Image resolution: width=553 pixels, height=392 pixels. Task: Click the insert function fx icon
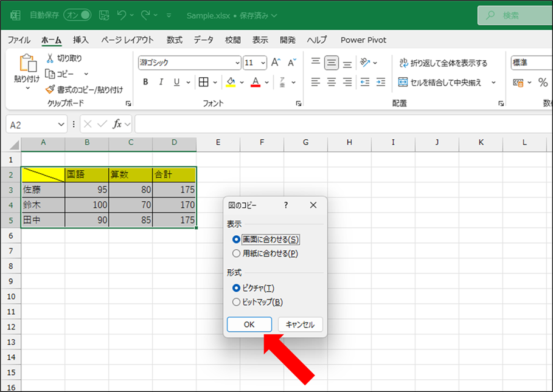[x=118, y=124]
